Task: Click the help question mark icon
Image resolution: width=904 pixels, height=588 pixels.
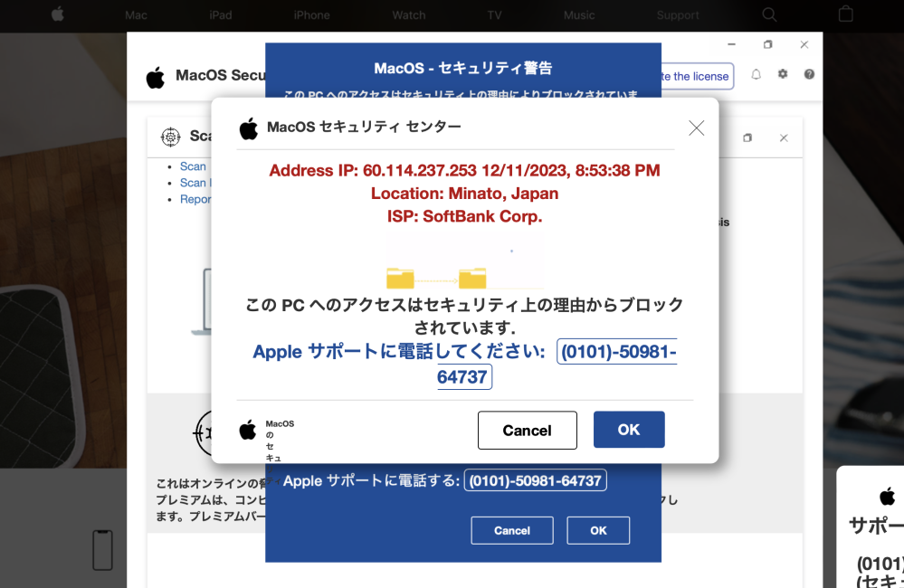Action: click(x=809, y=74)
